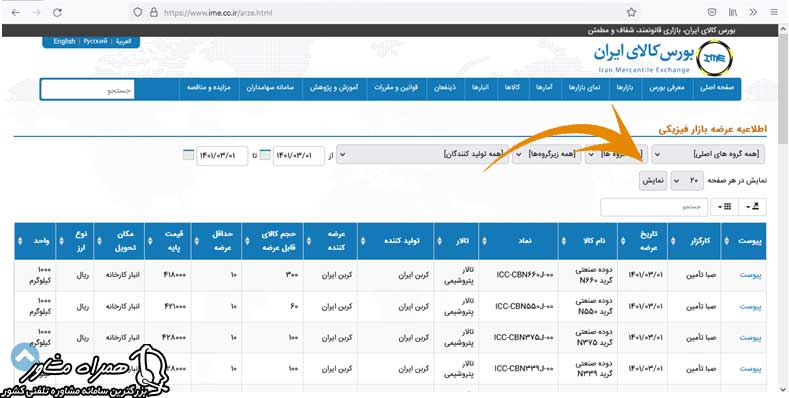Click the جستجو search field in the navigation bar
Screen dimensions: 789x398
pyautogui.click(x=88, y=90)
